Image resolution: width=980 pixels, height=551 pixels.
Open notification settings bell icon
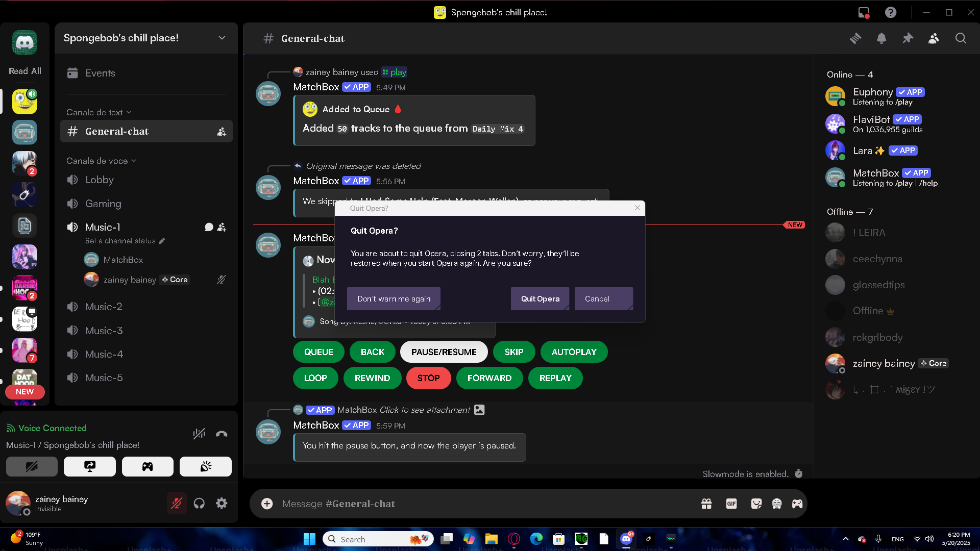(881, 38)
